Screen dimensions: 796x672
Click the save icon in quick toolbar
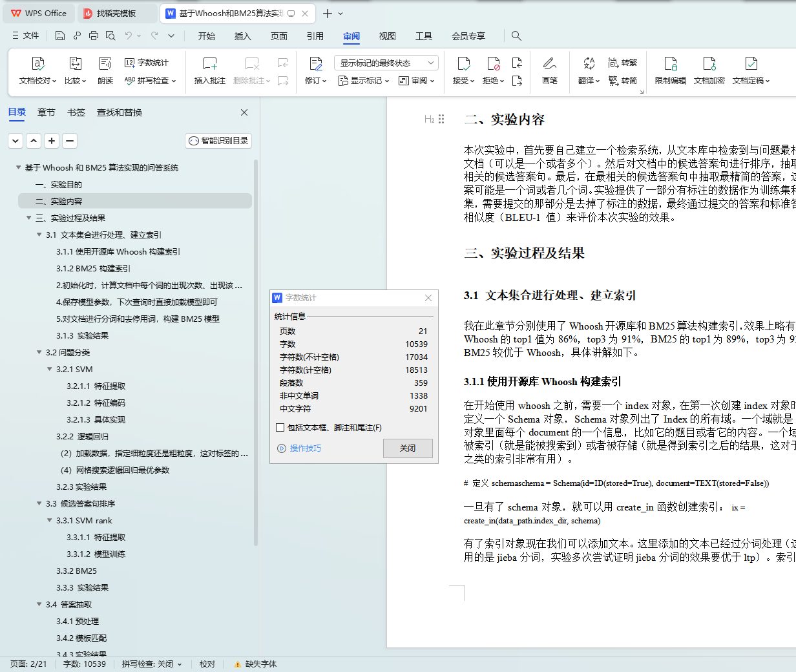point(60,36)
